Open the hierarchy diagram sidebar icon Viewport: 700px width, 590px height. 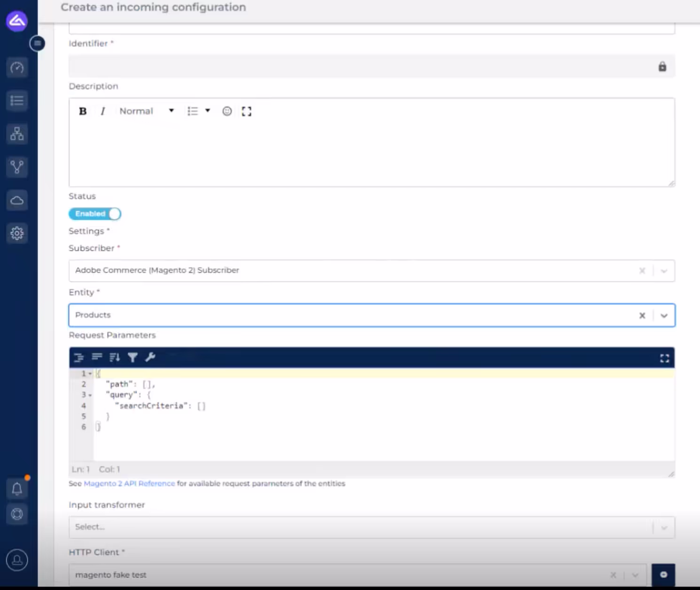click(17, 134)
